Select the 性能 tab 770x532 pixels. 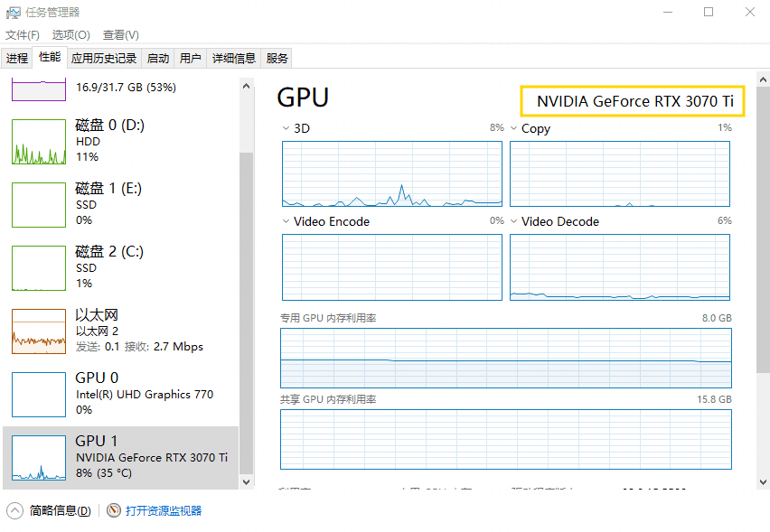click(50, 58)
